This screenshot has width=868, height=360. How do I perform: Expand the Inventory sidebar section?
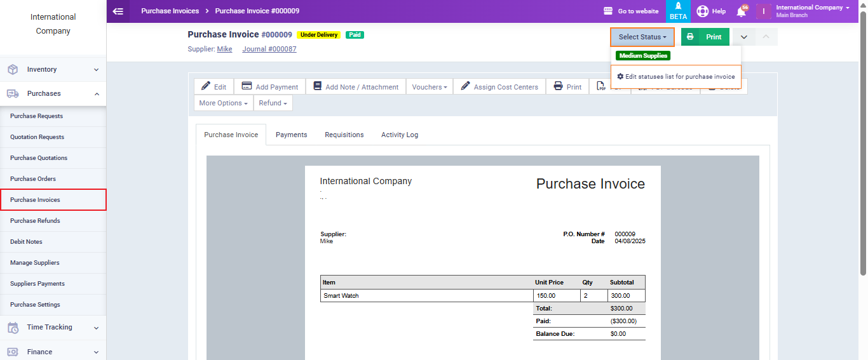pos(53,69)
